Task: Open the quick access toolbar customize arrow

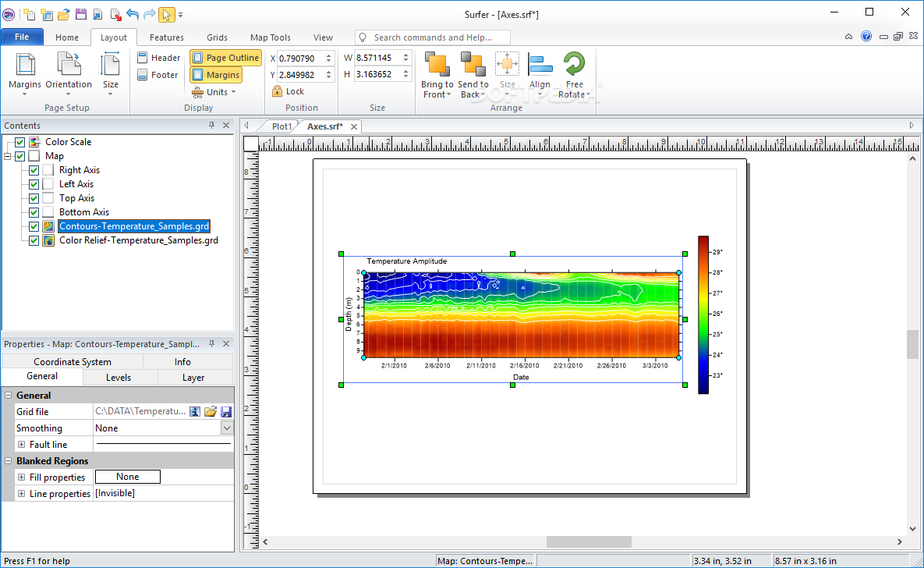Action: (x=181, y=15)
